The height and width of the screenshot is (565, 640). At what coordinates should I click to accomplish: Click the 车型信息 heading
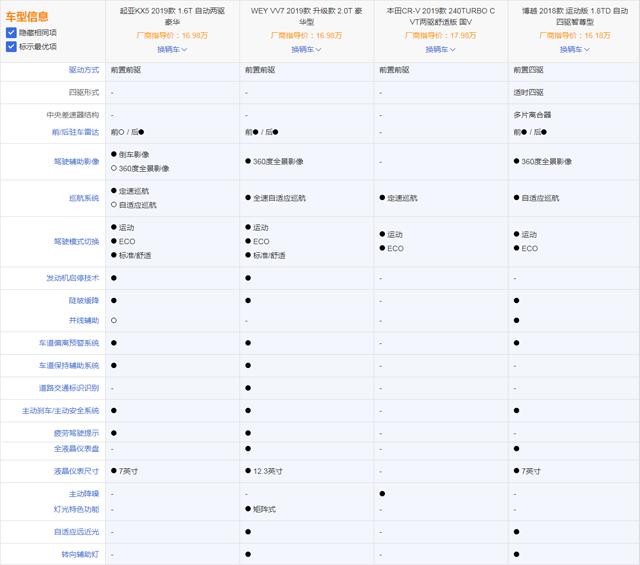[x=27, y=17]
